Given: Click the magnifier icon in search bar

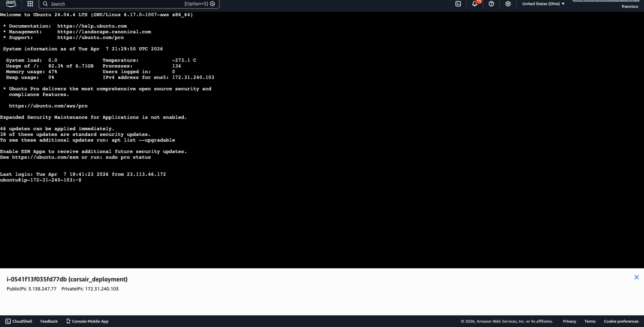Looking at the screenshot, I should [x=45, y=4].
